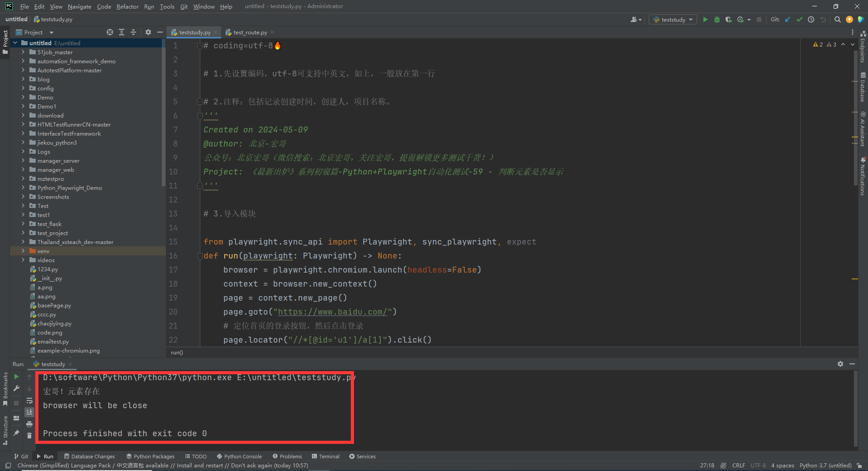Toggle the Project sidebar tool button
The height and width of the screenshot is (471, 868).
click(5, 42)
